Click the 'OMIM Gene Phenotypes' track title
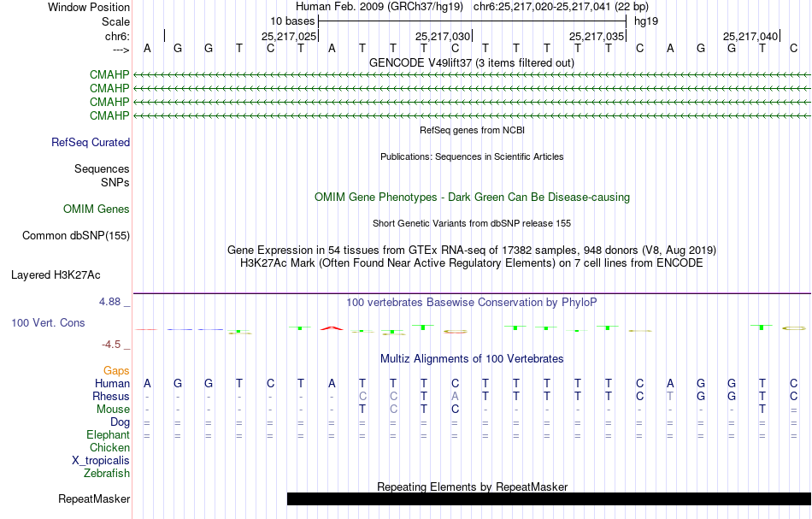The height and width of the screenshot is (519, 812). pyautogui.click(x=472, y=197)
